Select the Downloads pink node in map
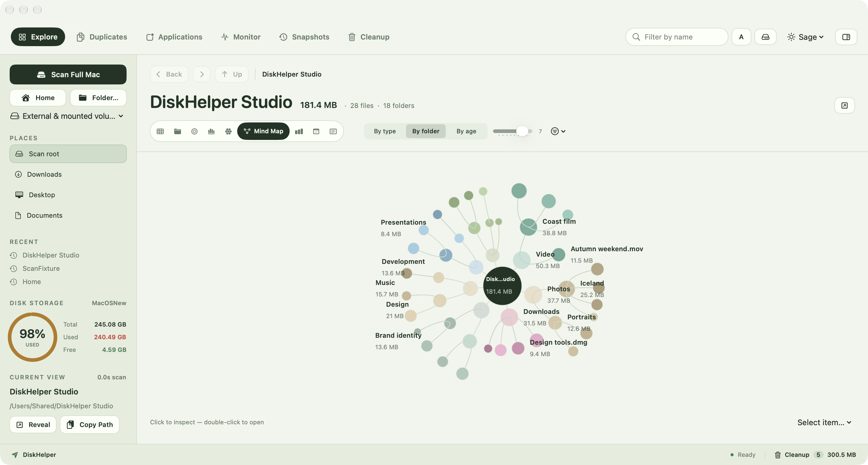The image size is (868, 465). tap(509, 317)
